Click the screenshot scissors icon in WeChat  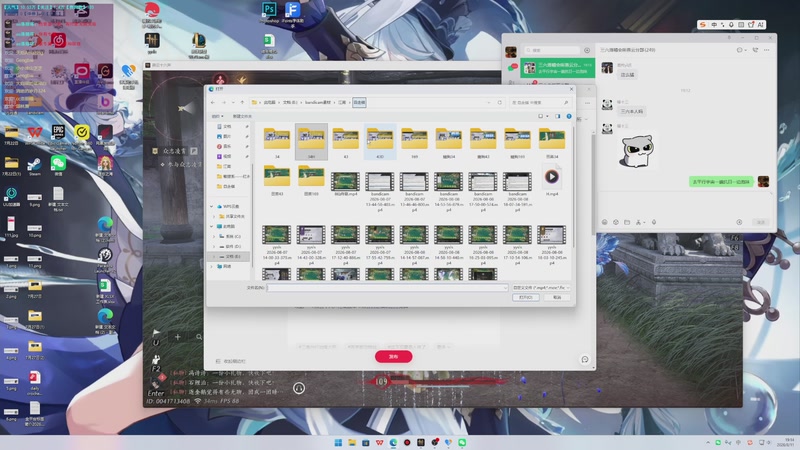(639, 222)
